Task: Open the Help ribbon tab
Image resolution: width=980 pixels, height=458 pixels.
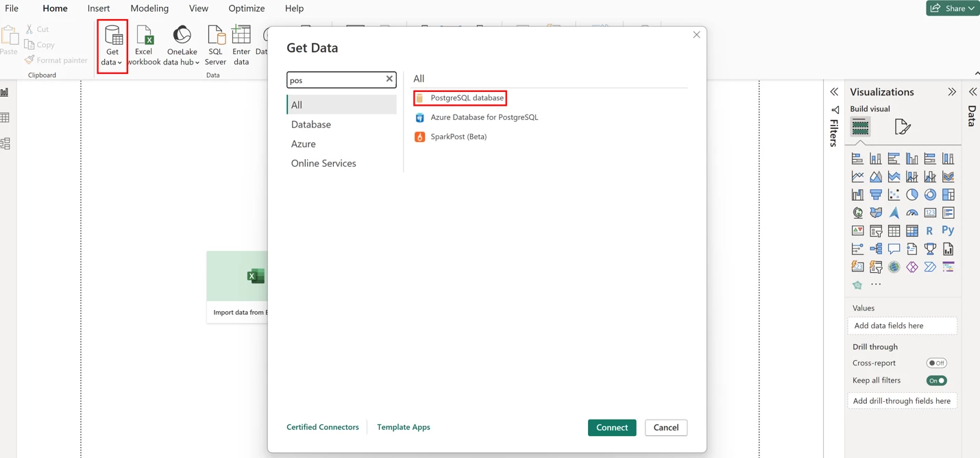Action: [294, 8]
